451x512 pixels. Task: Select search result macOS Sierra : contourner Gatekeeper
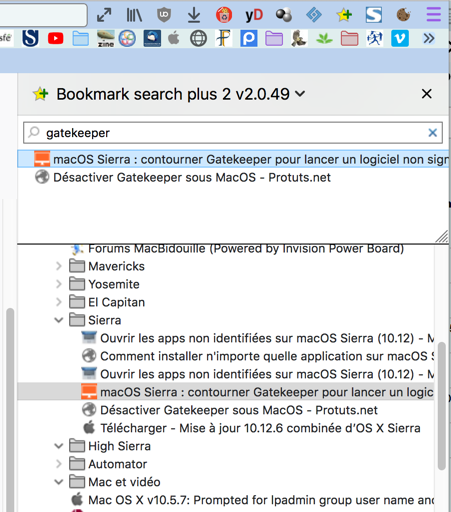click(x=233, y=159)
